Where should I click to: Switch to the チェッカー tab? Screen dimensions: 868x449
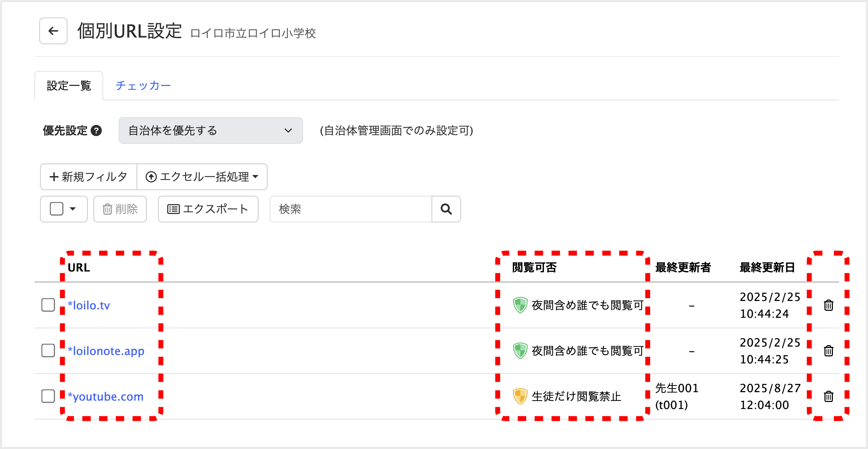point(143,86)
